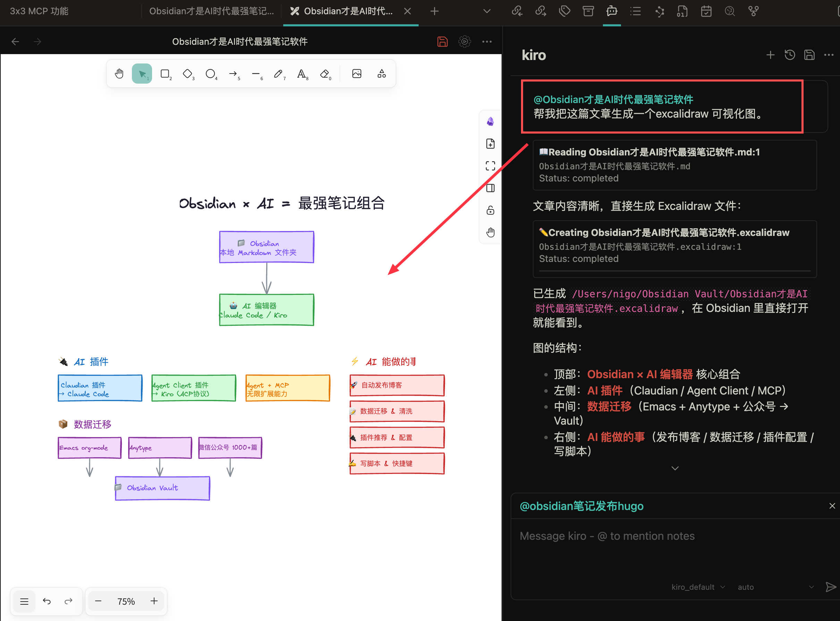Toggle the side panel layout icon

coord(490,188)
